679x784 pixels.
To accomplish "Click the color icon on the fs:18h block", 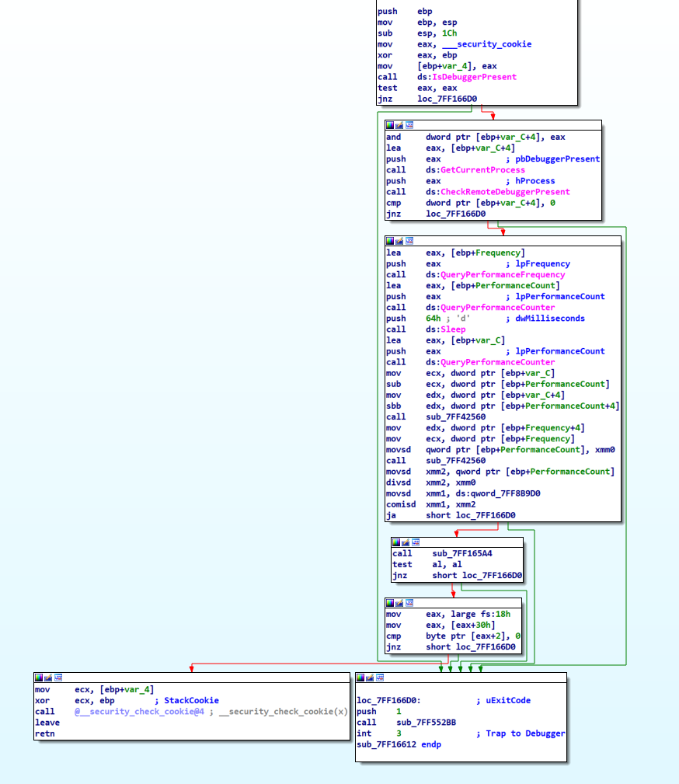I will (390, 602).
